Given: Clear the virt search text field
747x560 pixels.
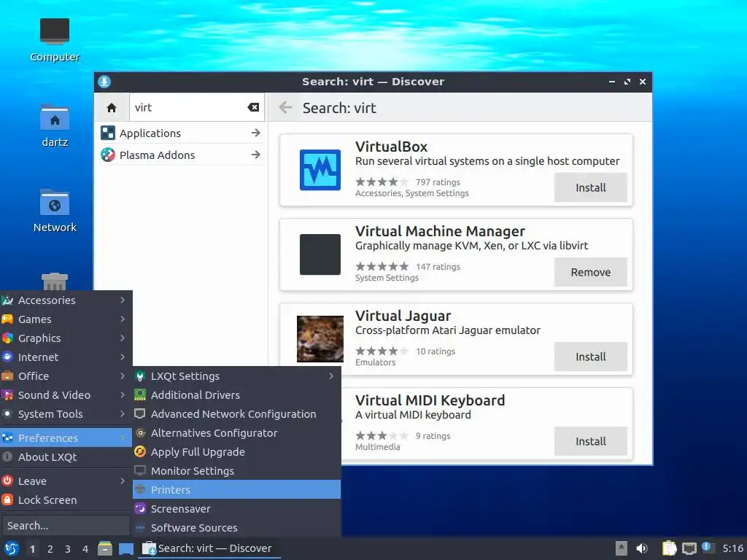Looking at the screenshot, I should click(253, 108).
